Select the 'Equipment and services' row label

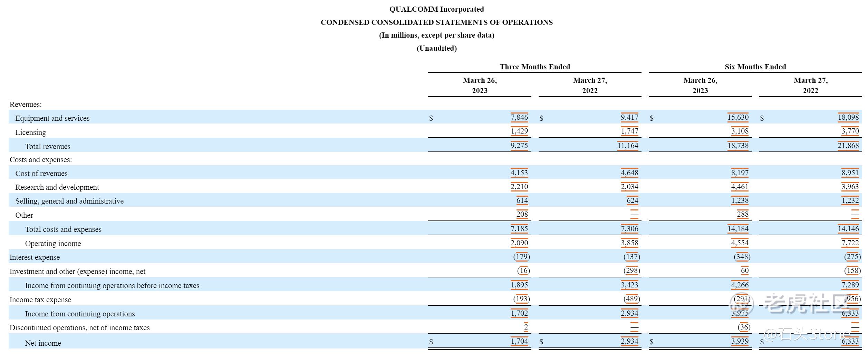(x=52, y=118)
